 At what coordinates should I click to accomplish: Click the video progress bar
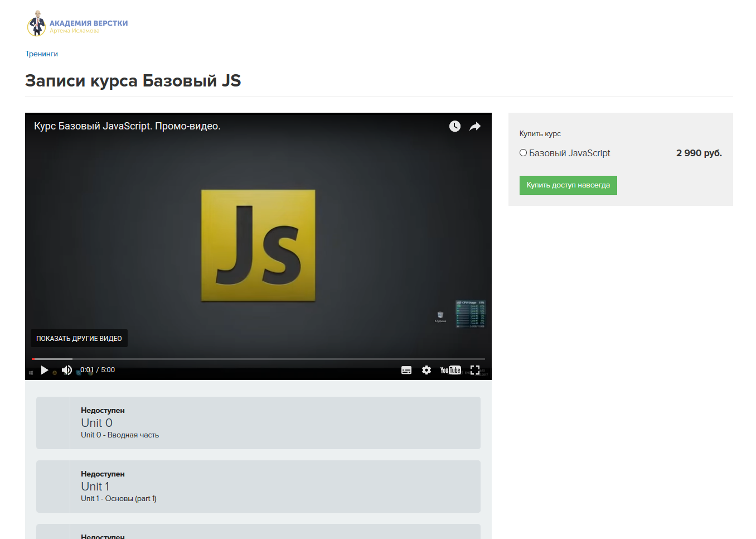[258, 359]
